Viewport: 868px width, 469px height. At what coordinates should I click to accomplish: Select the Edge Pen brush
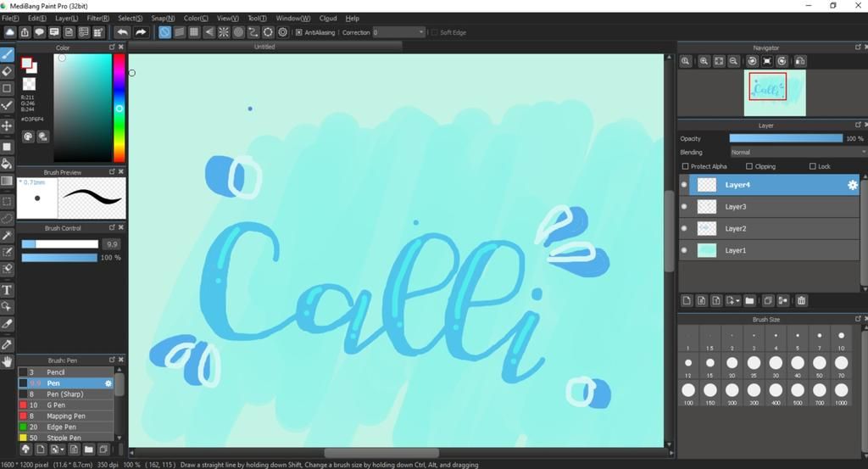tap(66, 427)
